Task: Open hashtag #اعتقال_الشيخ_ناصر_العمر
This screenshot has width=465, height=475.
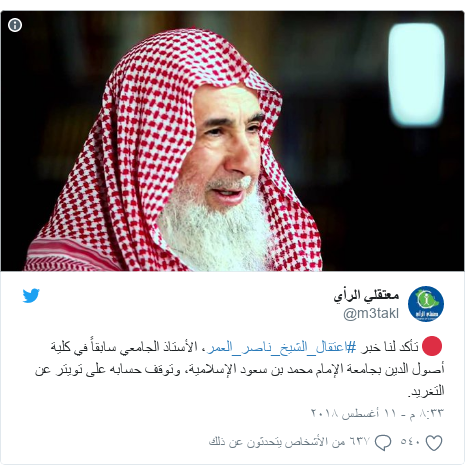Action: coord(282,347)
